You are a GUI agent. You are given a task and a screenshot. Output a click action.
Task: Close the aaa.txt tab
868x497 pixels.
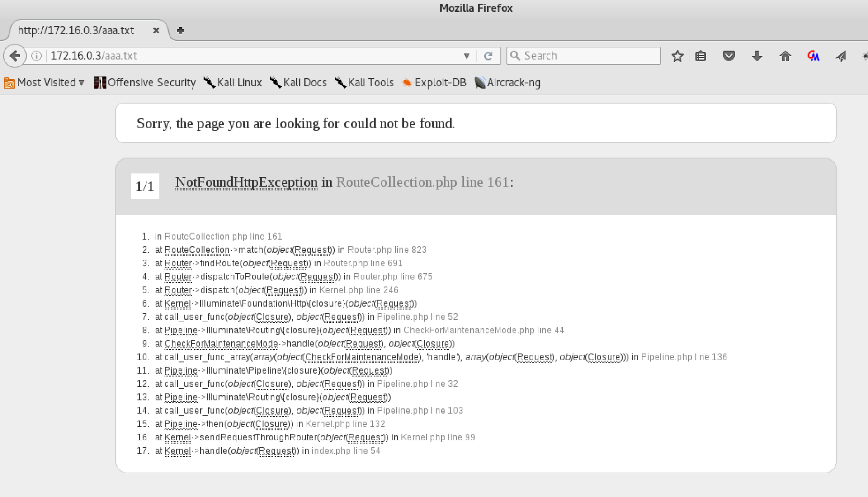pyautogui.click(x=156, y=30)
